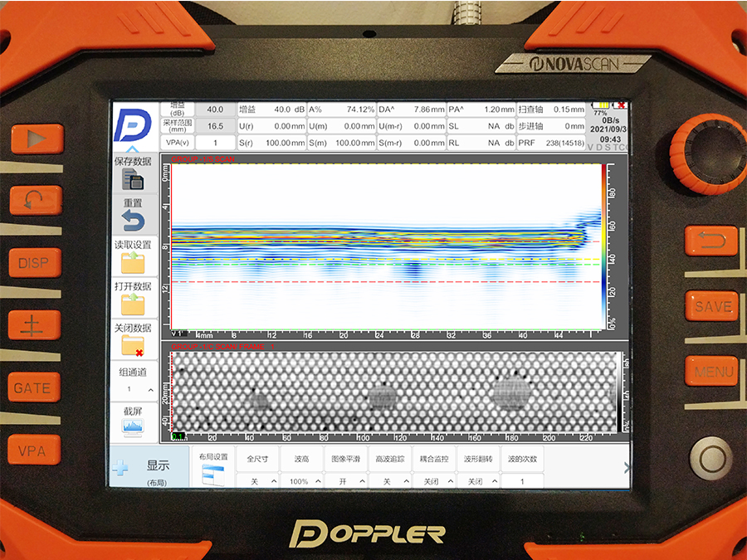Image resolution: width=747 pixels, height=560 pixels.
Task: Edit the 波的次数 value field 1
Action: click(522, 481)
